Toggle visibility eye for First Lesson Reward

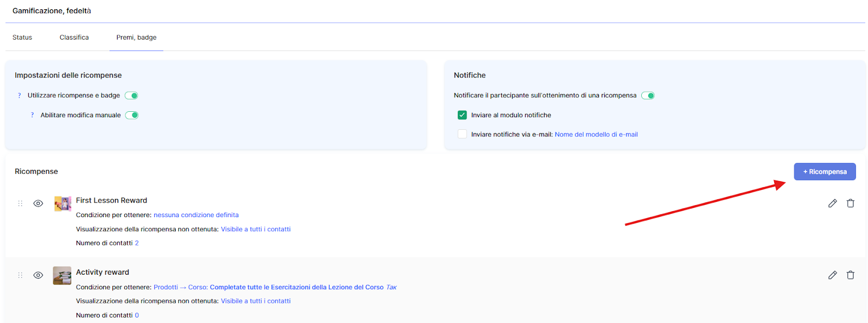pyautogui.click(x=38, y=204)
